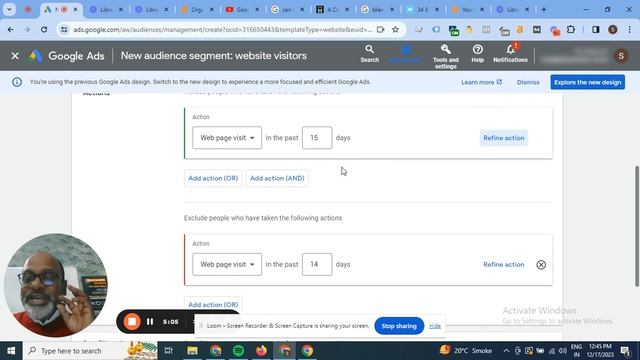The height and width of the screenshot is (360, 640).
Task: Close the active Google Ads tab
Action: (x=75, y=9)
